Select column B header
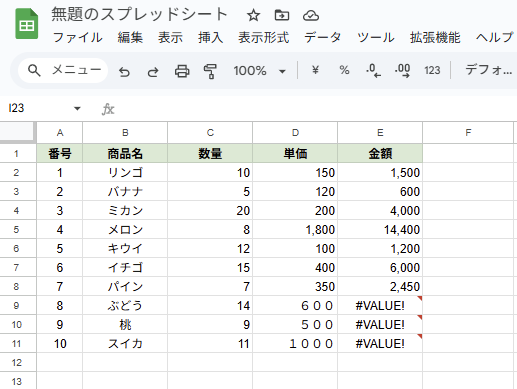This screenshot has width=517, height=389. coord(125,133)
